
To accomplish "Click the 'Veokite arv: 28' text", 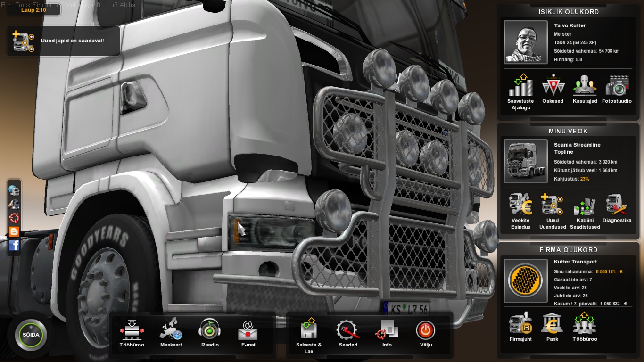I will click(x=570, y=288).
